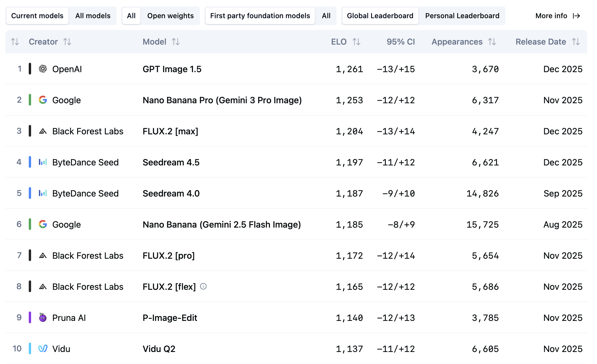Open the Personal Leaderboard tab
This screenshot has height=364, width=597.
[x=462, y=16]
